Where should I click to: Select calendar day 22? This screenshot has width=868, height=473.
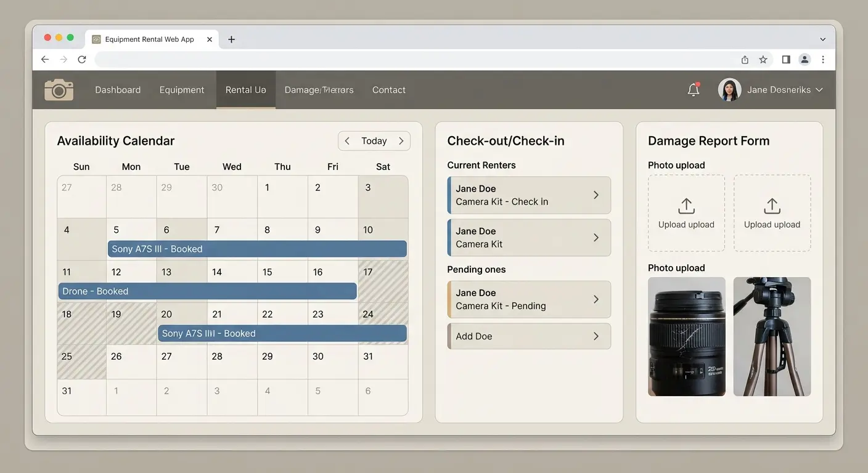282,323
